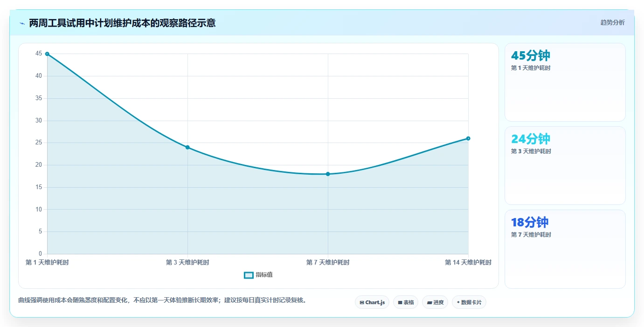Click x-axis label 第 3 天维护耗时
The image size is (644, 327).
pos(187,263)
